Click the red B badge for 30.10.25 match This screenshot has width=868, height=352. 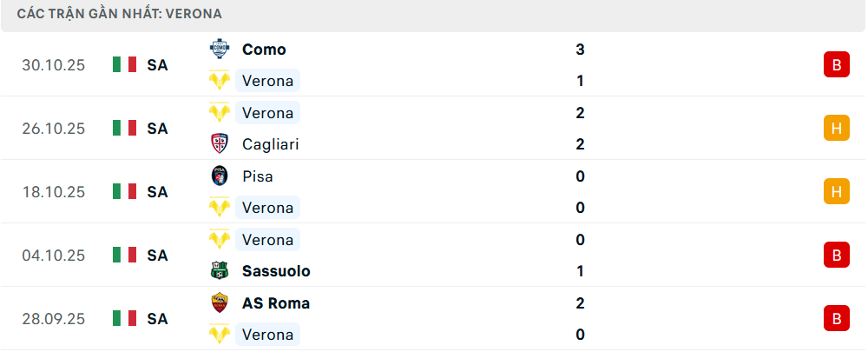point(836,65)
